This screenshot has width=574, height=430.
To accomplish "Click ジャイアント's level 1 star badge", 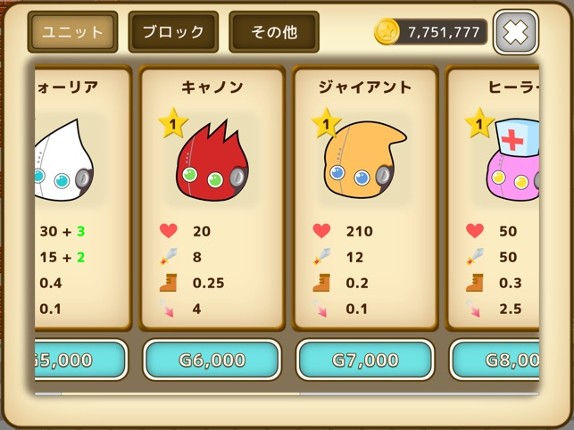I will [x=326, y=124].
